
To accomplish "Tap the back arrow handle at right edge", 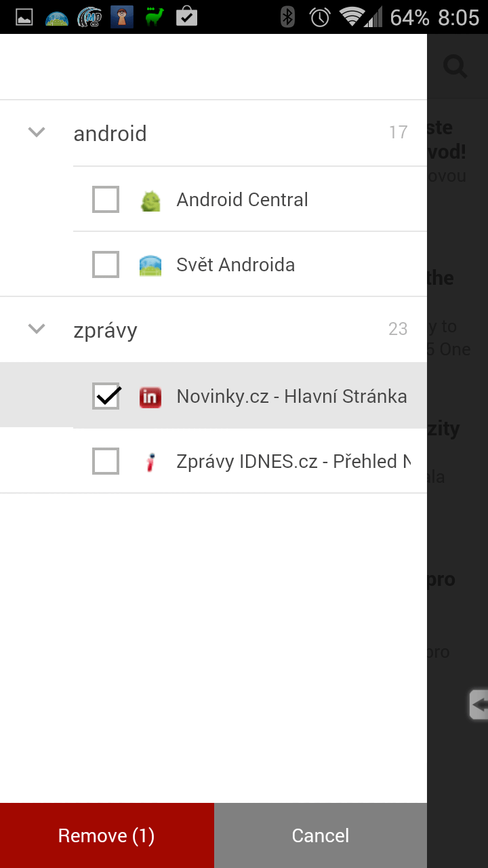I will [x=479, y=705].
